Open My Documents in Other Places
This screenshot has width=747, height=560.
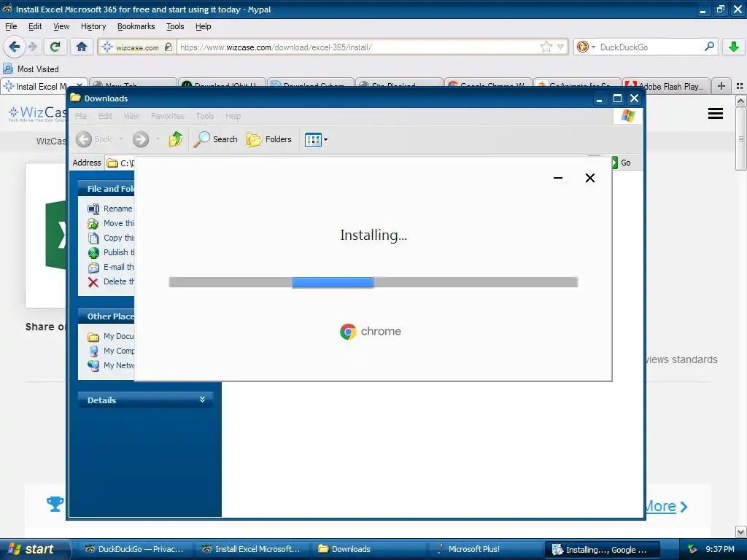click(x=111, y=336)
